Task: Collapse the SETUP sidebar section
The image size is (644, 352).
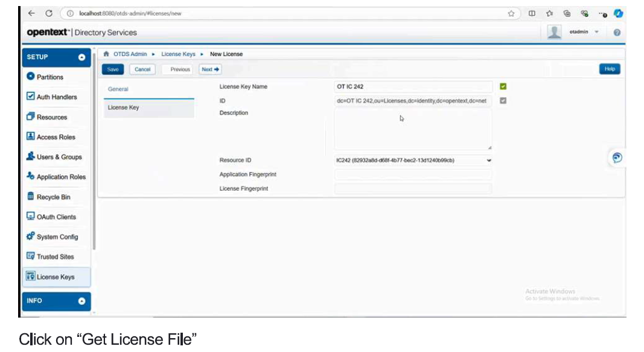Action: pos(81,57)
